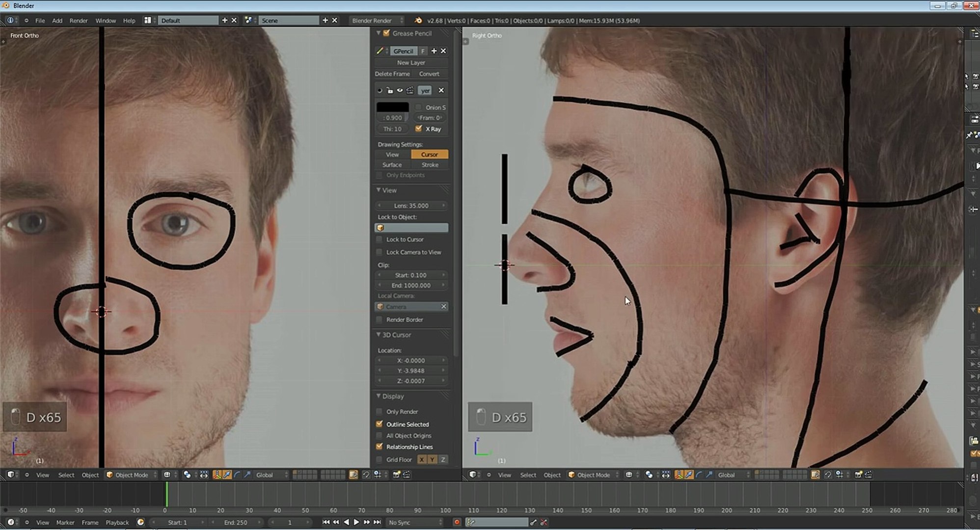Click the cursor location X: -0.0000 field
980x530 pixels.
click(411, 360)
